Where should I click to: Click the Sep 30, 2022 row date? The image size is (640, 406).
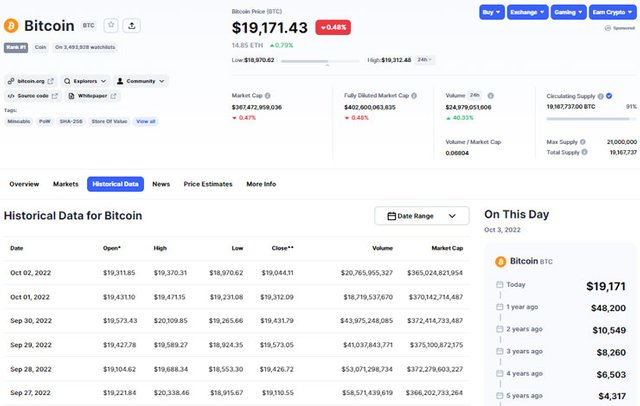(x=31, y=321)
